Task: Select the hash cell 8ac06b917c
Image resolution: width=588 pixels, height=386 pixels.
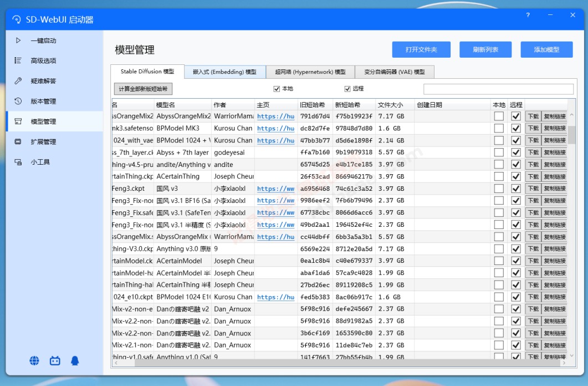Action: point(354,297)
